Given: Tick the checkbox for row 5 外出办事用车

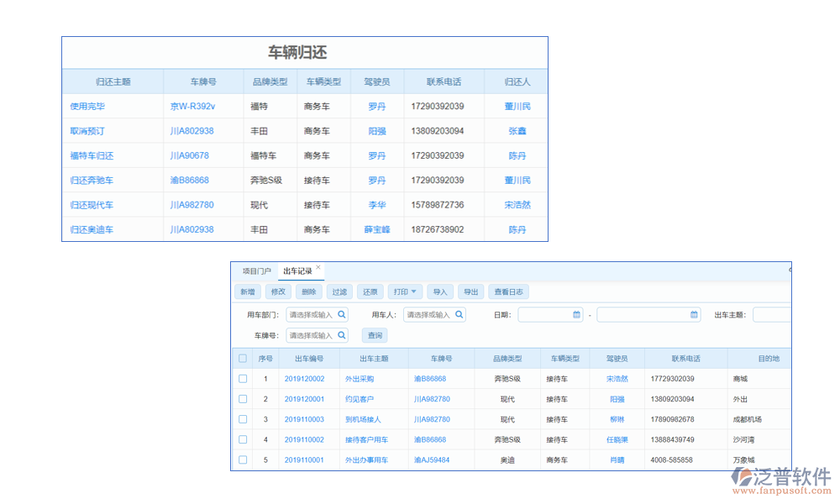Looking at the screenshot, I should [243, 459].
